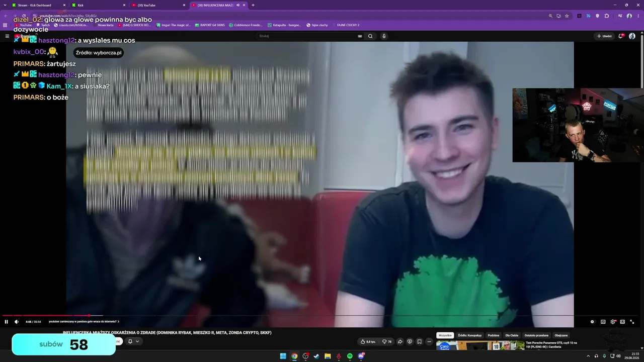The image size is (644, 362).
Task: Open the chapter title next to the timestamp
Action: pyautogui.click(x=84, y=322)
